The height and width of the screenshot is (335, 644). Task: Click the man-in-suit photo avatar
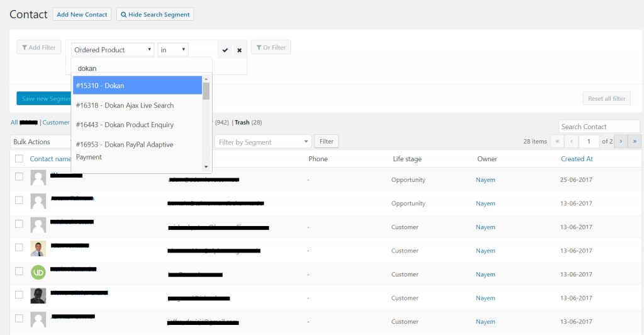[38, 249]
